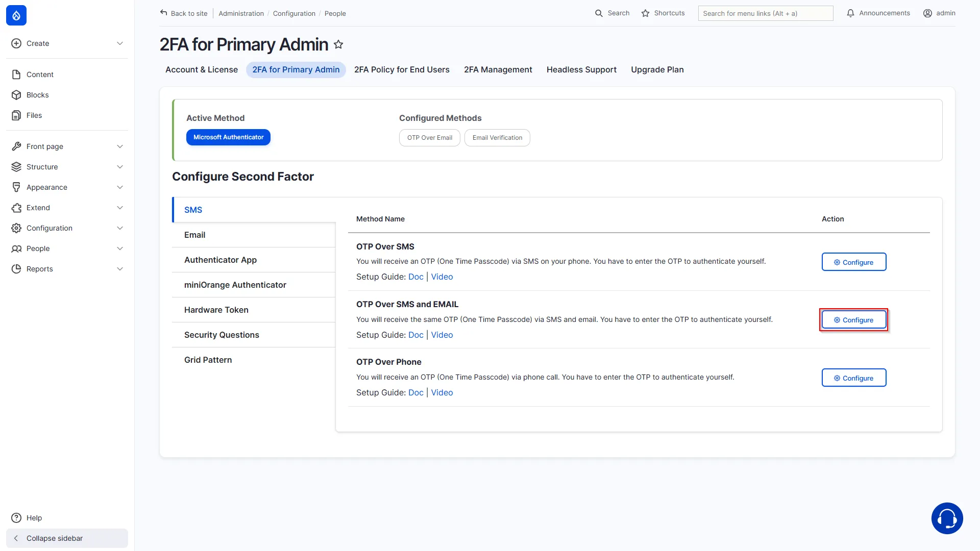Viewport: 980px width, 551px height.
Task: Click the Blocks cube icon
Action: click(16, 95)
